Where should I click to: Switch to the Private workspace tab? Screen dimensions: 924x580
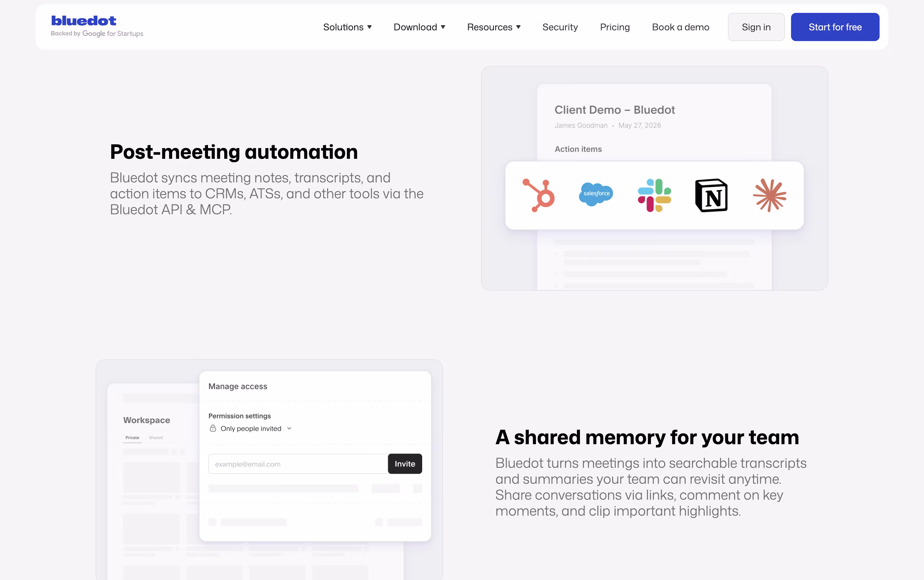click(132, 438)
